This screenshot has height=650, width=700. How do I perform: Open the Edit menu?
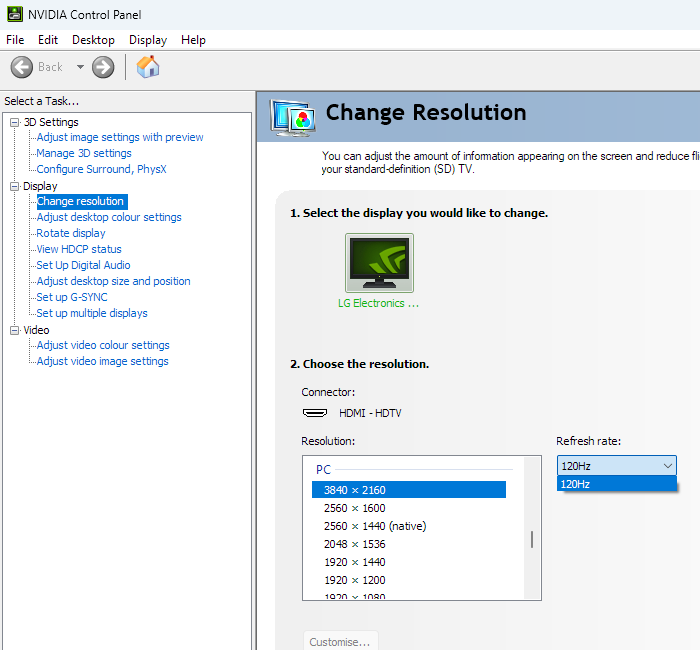point(48,40)
